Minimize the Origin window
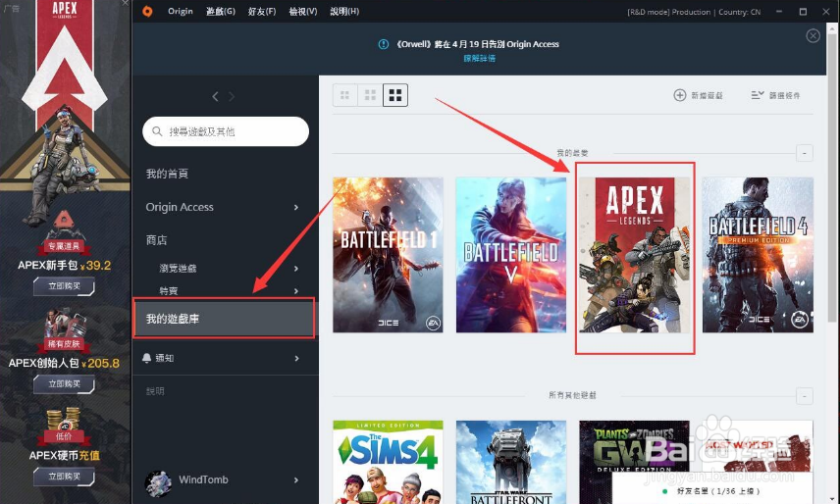Image resolution: width=840 pixels, height=504 pixels. click(779, 11)
